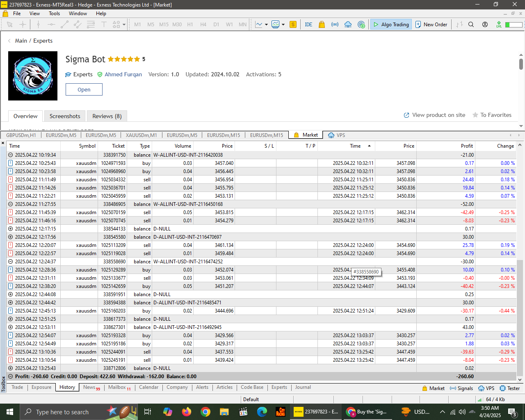Viewport: 525px width, 420px height.
Task: Open the chart templates icon
Action: point(276,25)
